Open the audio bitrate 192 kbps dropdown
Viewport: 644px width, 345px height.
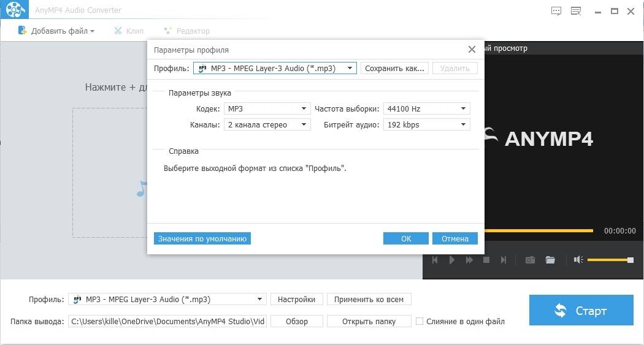(x=426, y=125)
